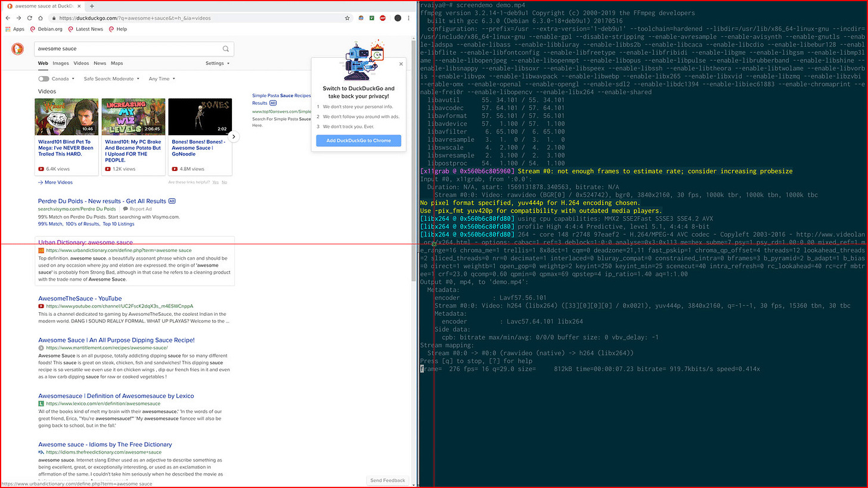Open Chrome's three-dot menu
Image resolution: width=868 pixels, height=488 pixels.
tap(410, 18)
